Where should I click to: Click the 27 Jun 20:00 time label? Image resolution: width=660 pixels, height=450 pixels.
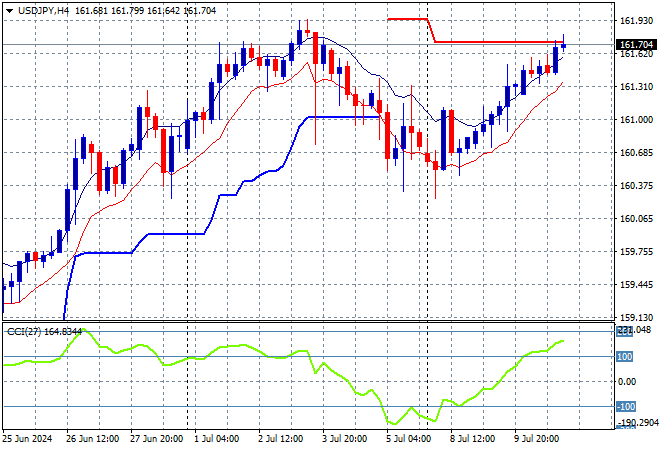pyautogui.click(x=157, y=439)
